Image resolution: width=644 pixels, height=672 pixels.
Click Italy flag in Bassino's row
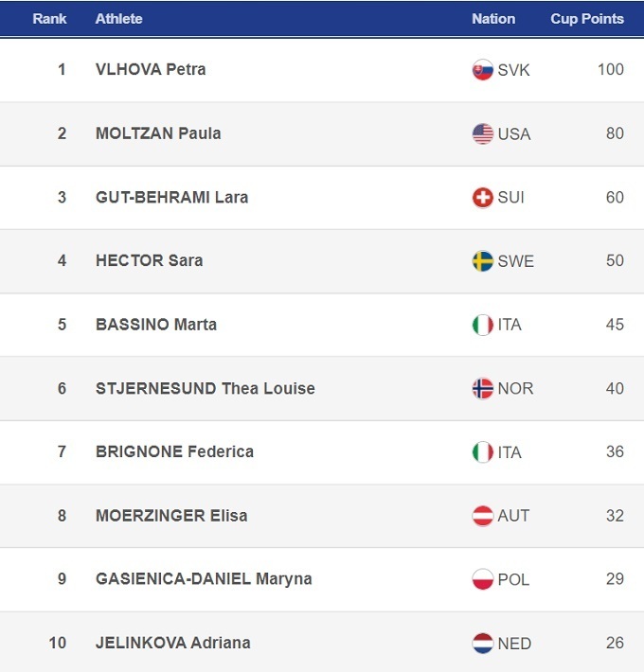pos(483,325)
